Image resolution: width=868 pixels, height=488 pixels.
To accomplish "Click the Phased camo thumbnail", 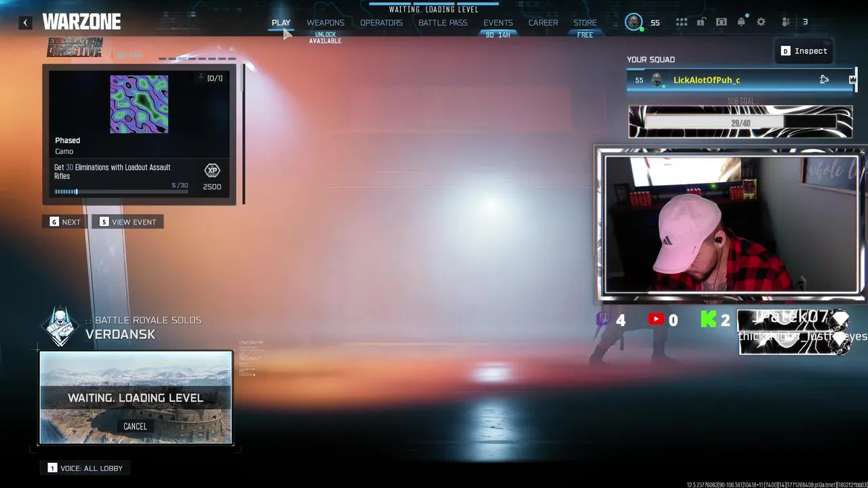I will pos(139,104).
